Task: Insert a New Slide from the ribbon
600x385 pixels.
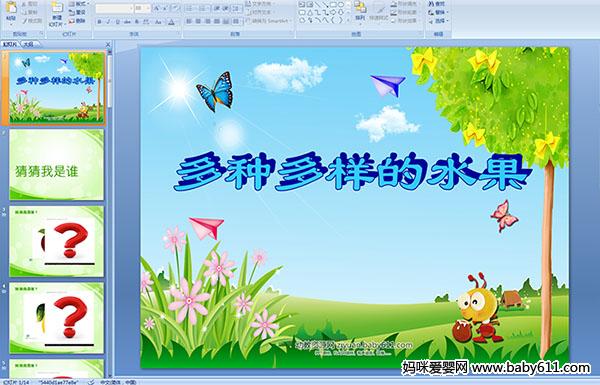Action: 57,14
